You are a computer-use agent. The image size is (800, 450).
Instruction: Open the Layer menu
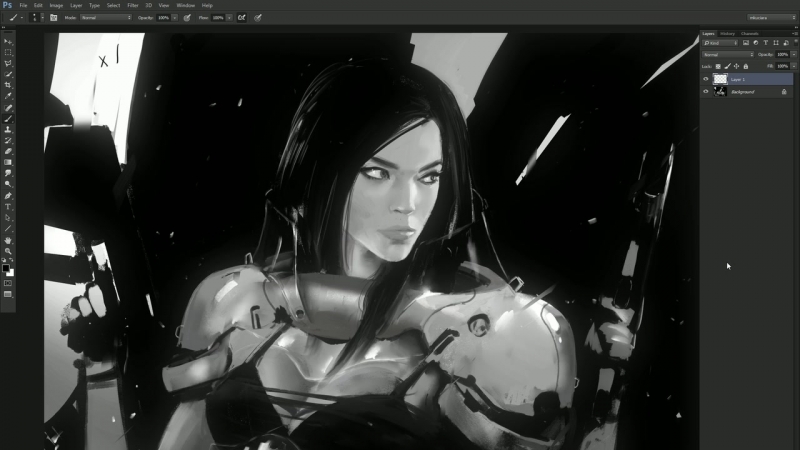coord(76,5)
